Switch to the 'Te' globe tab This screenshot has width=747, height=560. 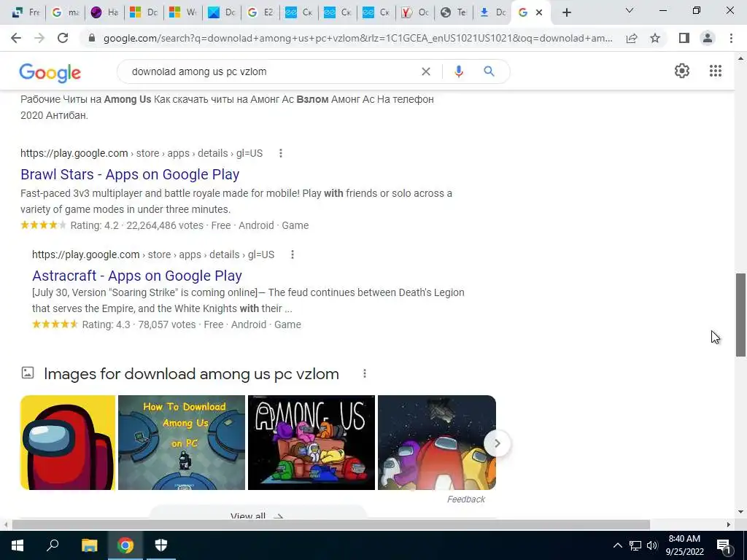(x=454, y=12)
